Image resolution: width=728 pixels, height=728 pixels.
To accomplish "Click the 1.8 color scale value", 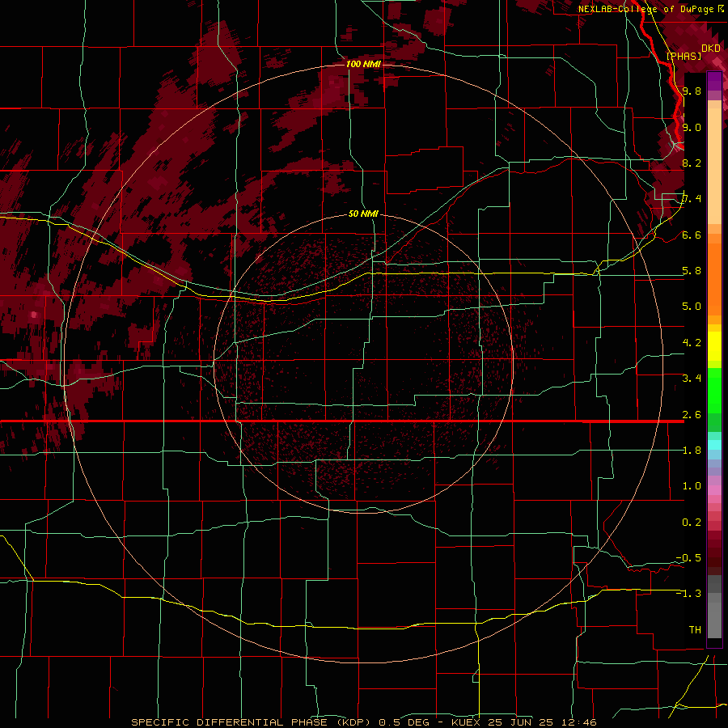I will 692,451.
